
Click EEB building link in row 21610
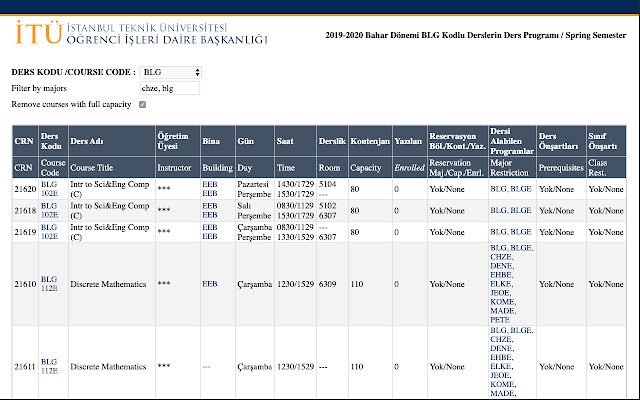tap(210, 284)
